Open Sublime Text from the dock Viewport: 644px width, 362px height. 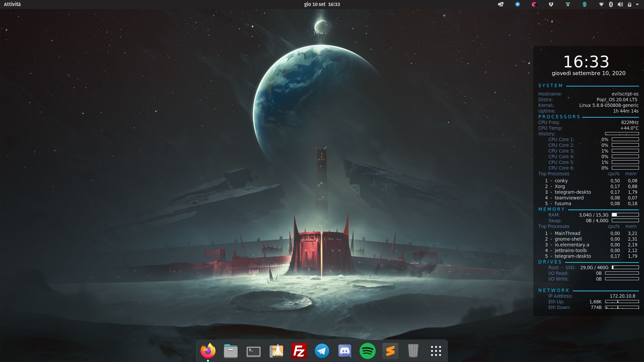pos(390,351)
